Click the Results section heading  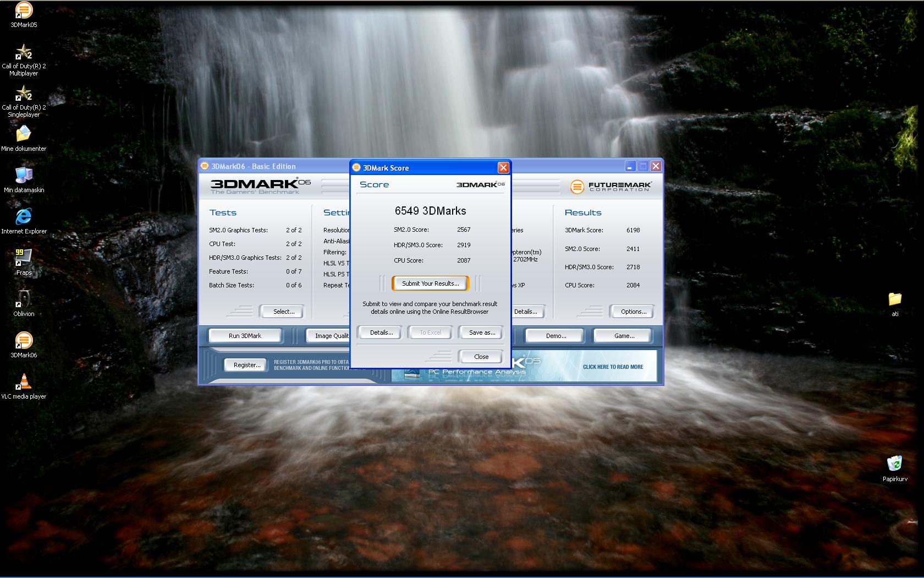(583, 212)
